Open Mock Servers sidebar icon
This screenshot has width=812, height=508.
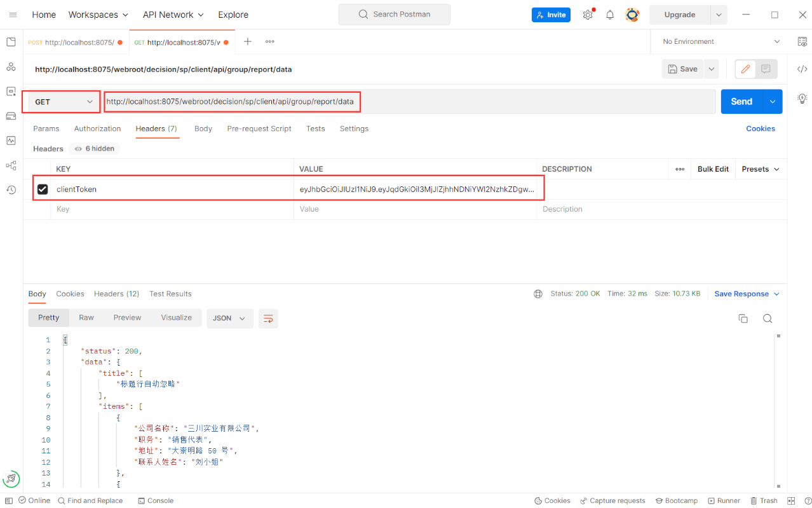[x=11, y=116]
